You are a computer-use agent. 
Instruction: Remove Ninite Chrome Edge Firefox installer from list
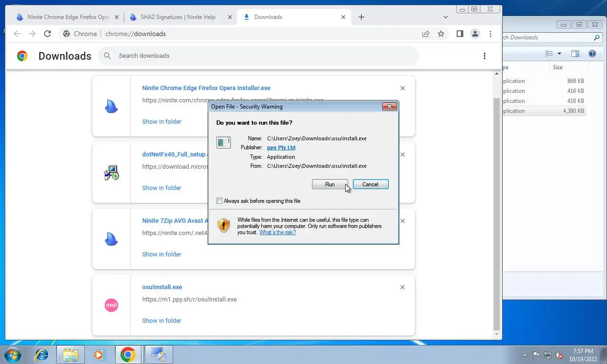click(403, 88)
